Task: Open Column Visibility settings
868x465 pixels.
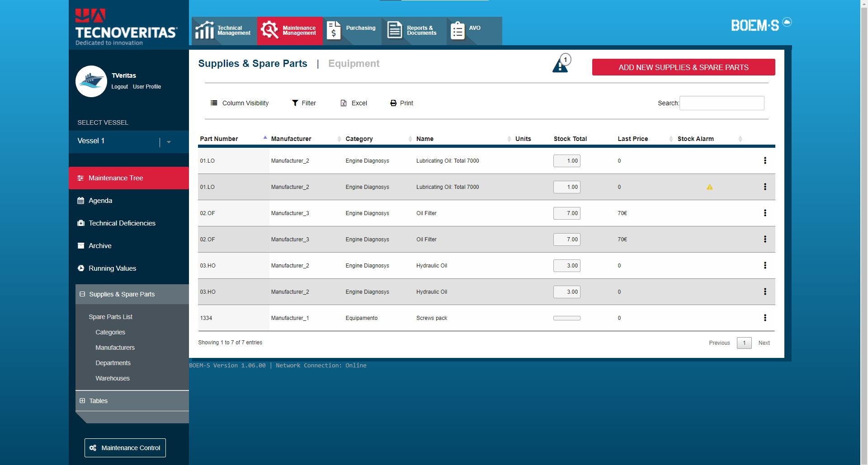Action: pyautogui.click(x=240, y=103)
